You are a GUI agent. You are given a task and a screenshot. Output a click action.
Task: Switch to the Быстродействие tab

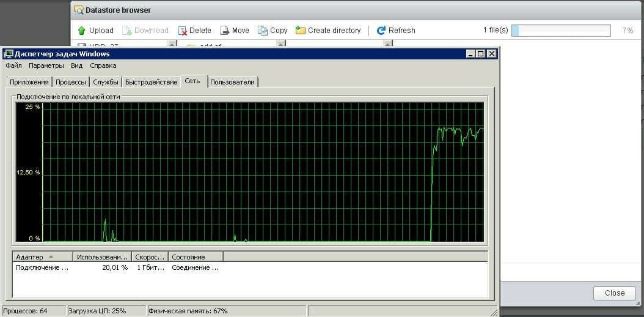(x=151, y=82)
